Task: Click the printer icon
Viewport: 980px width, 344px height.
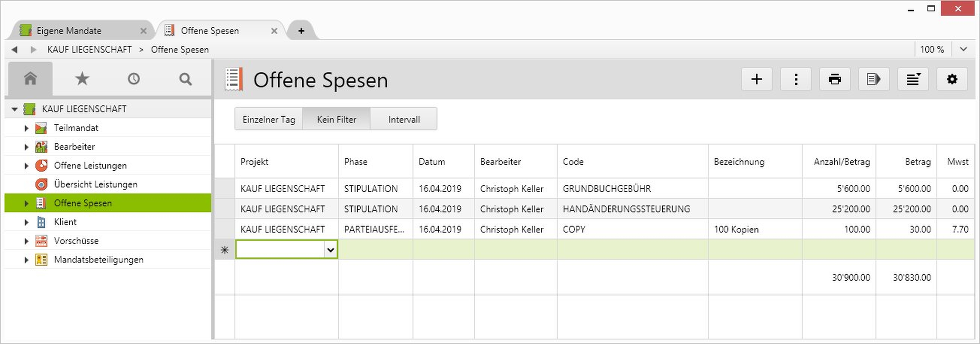Action: 835,79
